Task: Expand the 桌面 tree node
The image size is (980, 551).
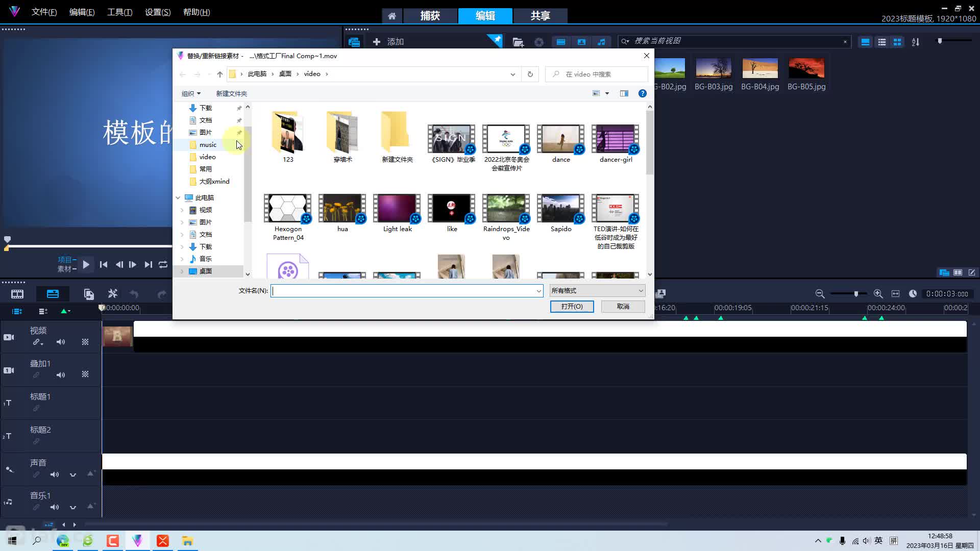Action: coord(182,271)
